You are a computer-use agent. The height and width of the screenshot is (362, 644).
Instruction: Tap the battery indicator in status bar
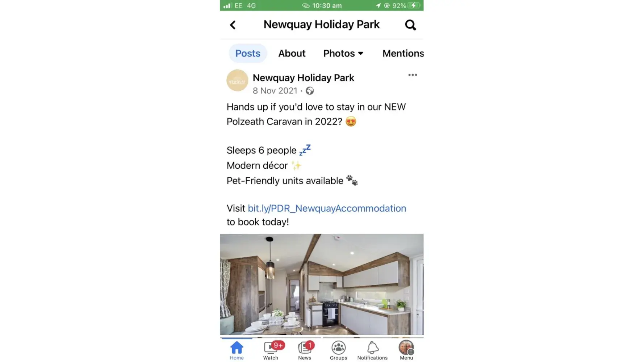pos(413,5)
